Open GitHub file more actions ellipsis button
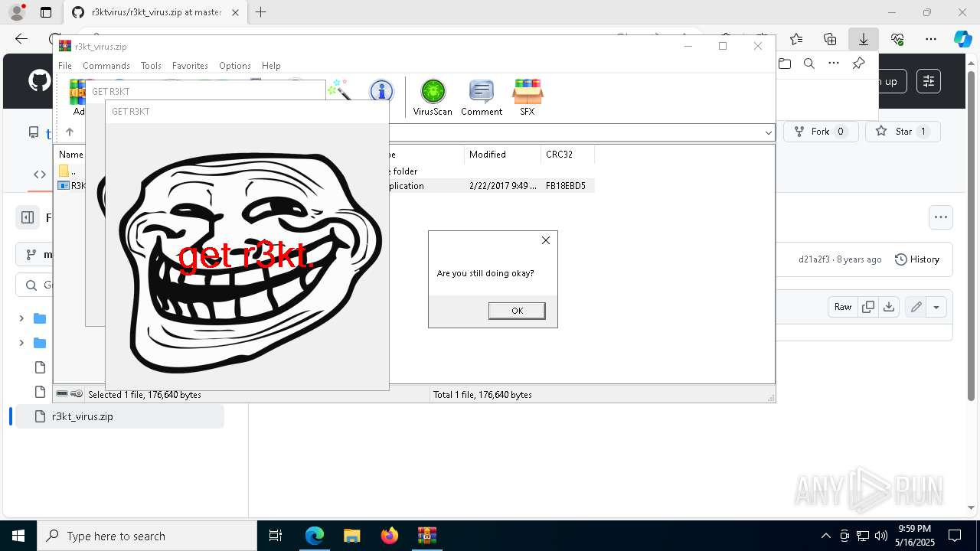The width and height of the screenshot is (980, 551). [941, 217]
